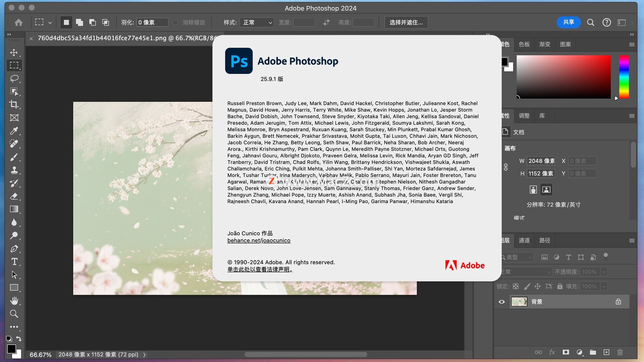The image size is (644, 362).
Task: Select the Zoom tool
Action: coord(14,314)
